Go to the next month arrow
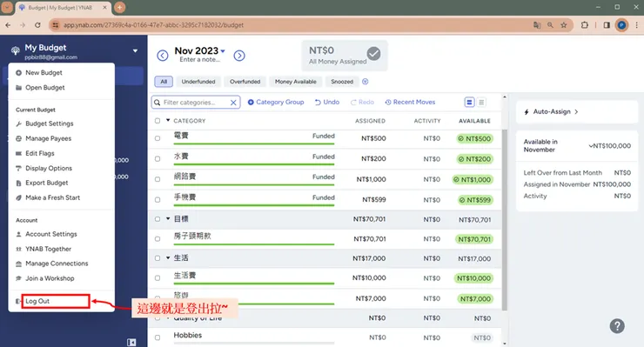The height and width of the screenshot is (347, 644). coord(239,56)
